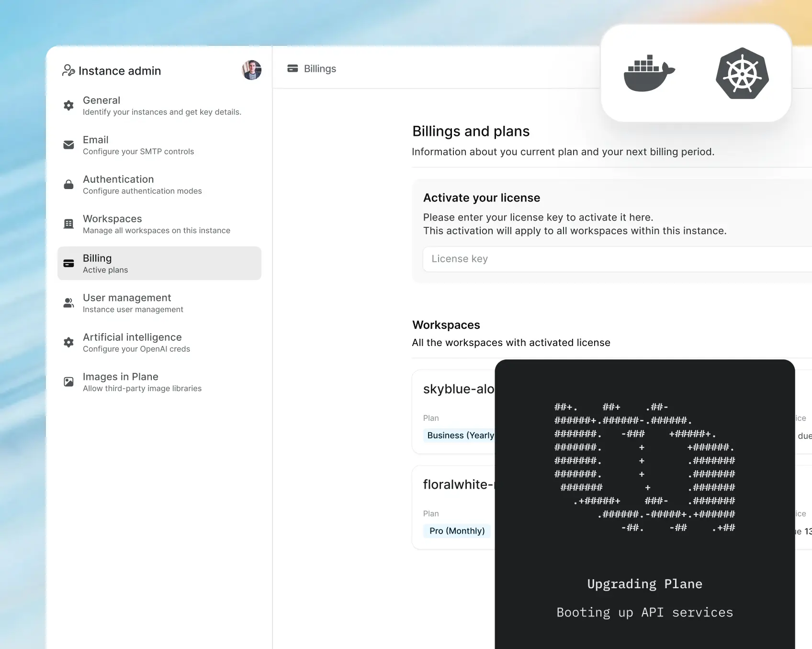Click the Docker whale logo
The image size is (812, 649).
[649, 73]
